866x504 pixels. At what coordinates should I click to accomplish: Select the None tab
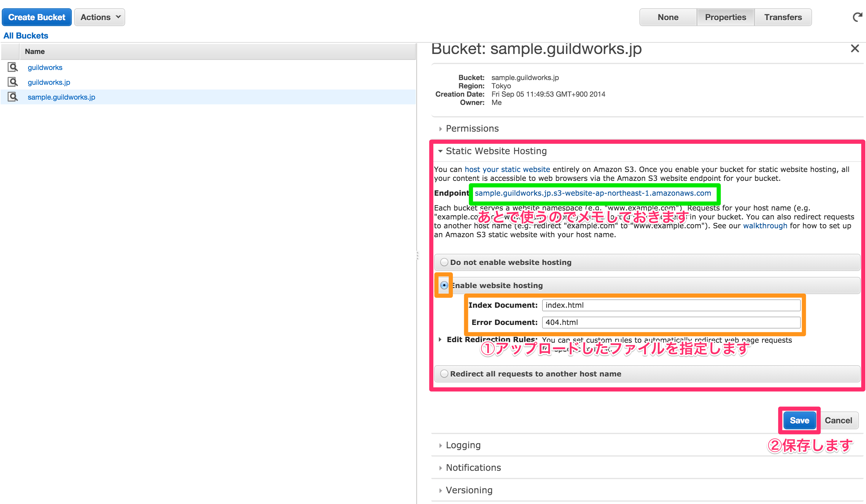coord(667,17)
